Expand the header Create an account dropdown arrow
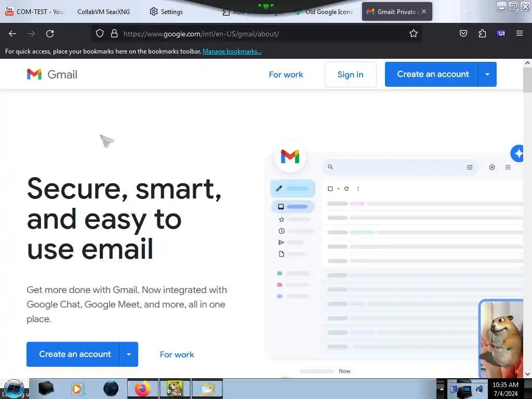Screen dimensions: 532x399 pos(487,74)
